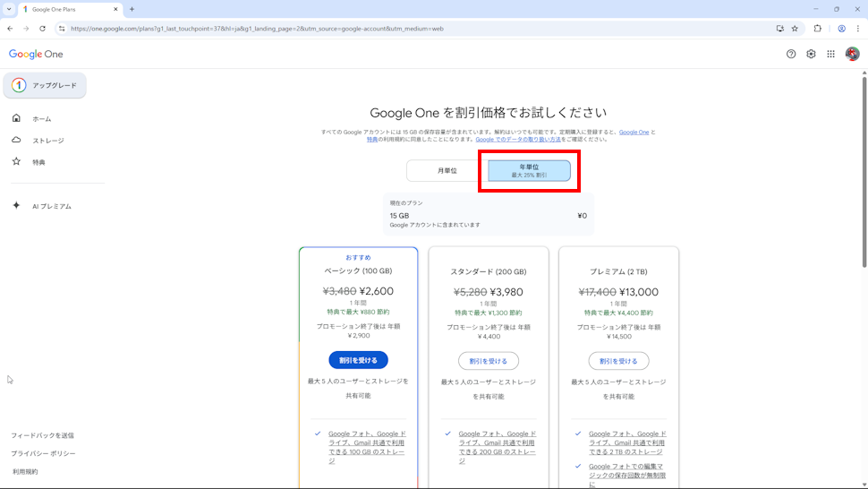This screenshot has width=868, height=489.
Task: Open the browser extensions puzzle icon
Action: point(818,29)
